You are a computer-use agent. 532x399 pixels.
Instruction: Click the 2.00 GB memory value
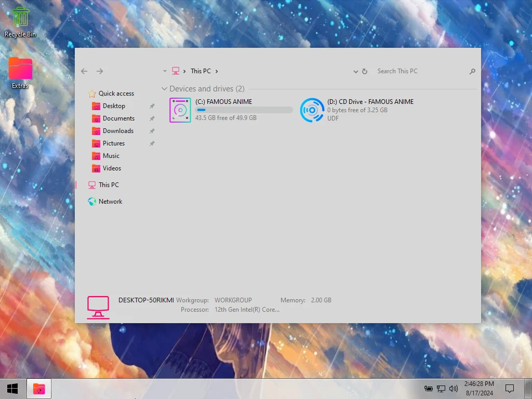(321, 300)
